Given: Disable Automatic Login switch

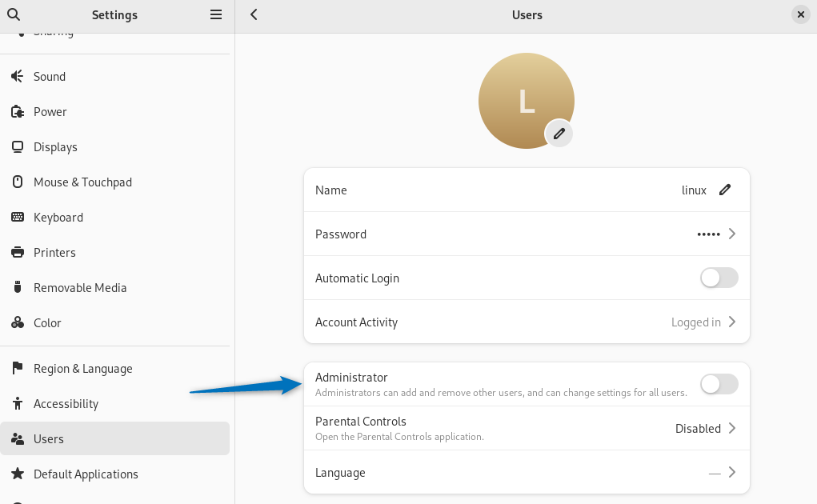Looking at the screenshot, I should [x=719, y=278].
